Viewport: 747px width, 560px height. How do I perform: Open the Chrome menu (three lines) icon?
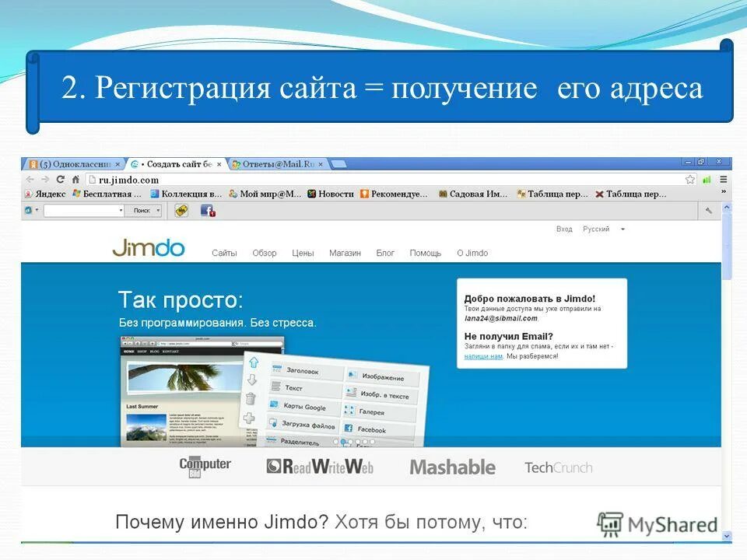[x=723, y=180]
